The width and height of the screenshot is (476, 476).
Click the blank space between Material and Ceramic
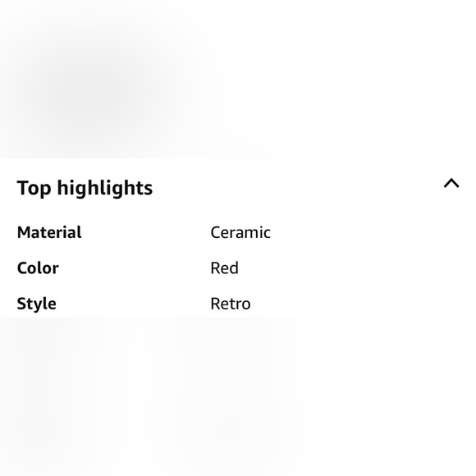coord(146,232)
